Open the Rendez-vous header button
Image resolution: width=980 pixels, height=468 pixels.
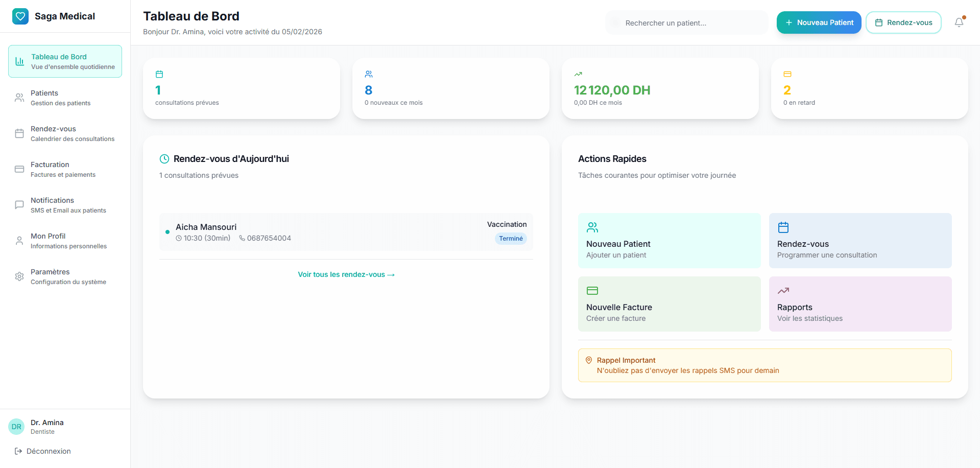coord(903,22)
